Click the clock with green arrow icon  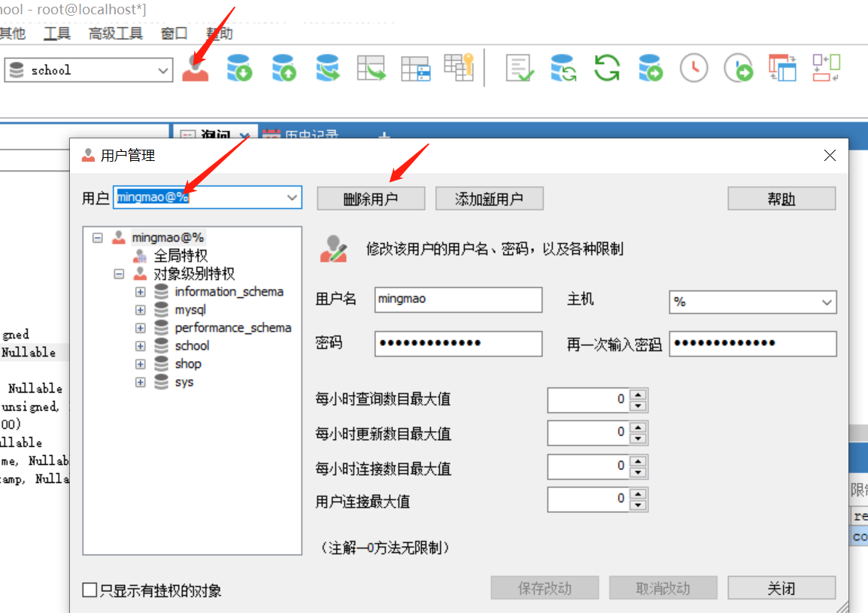click(739, 68)
